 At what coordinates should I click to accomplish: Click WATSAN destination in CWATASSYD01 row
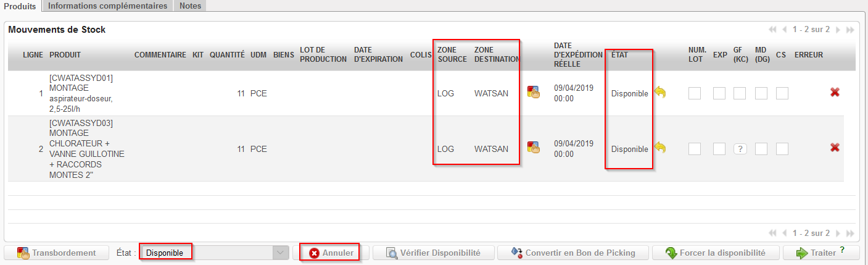pos(491,94)
